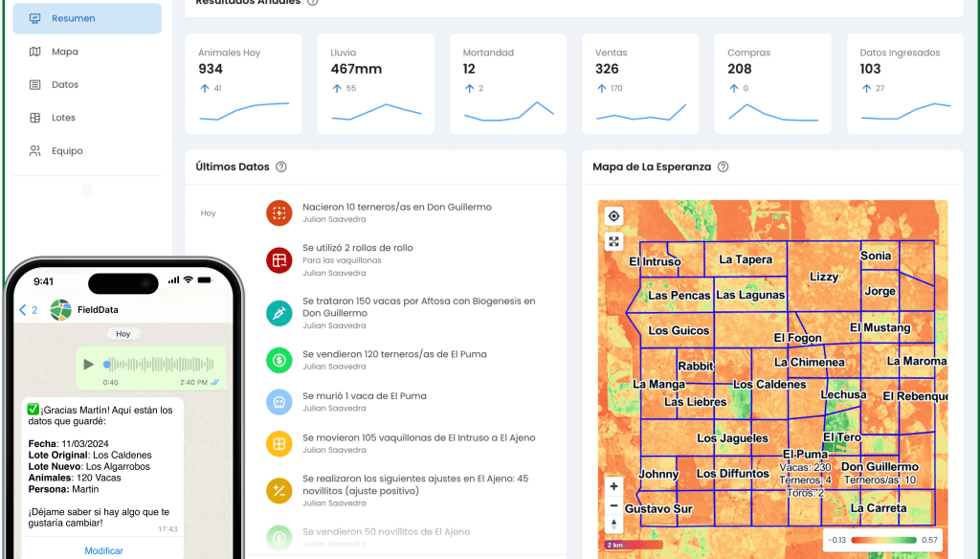Click the Lizzy lot on the map
Image resolution: width=980 pixels, height=559 pixels.
(824, 277)
